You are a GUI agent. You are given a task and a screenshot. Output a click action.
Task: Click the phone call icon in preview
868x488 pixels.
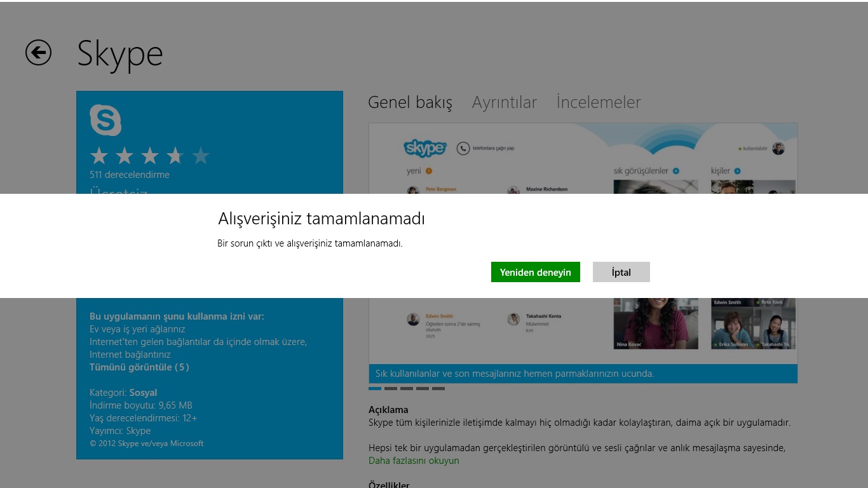tap(463, 148)
